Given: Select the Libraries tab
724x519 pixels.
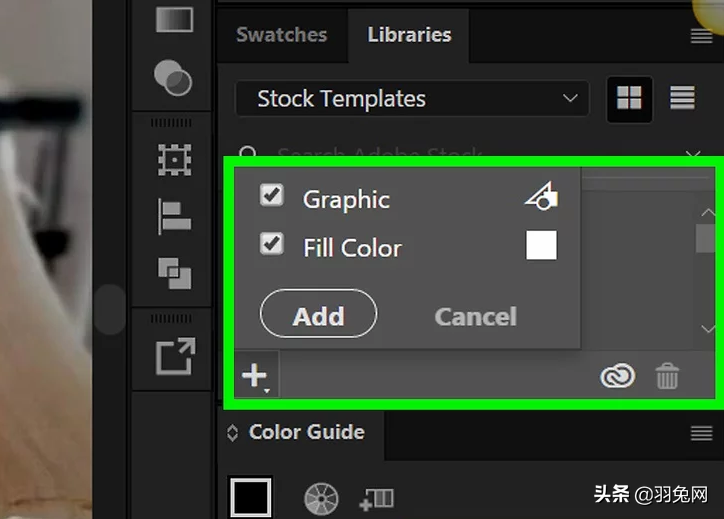Looking at the screenshot, I should [409, 35].
